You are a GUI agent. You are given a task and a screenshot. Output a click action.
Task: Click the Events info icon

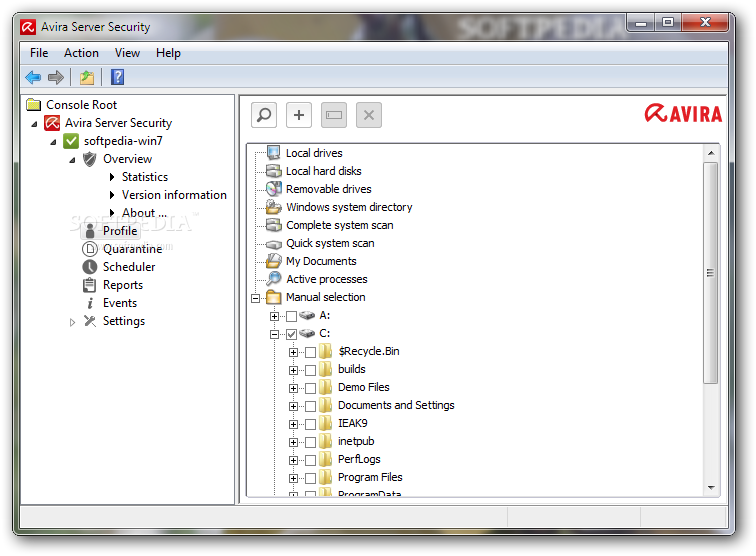[90, 303]
